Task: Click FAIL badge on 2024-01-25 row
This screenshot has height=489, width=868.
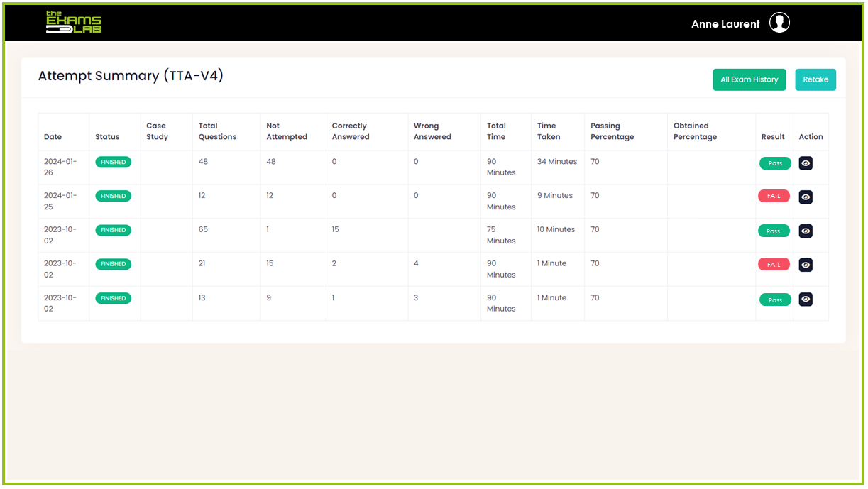Action: [774, 197]
